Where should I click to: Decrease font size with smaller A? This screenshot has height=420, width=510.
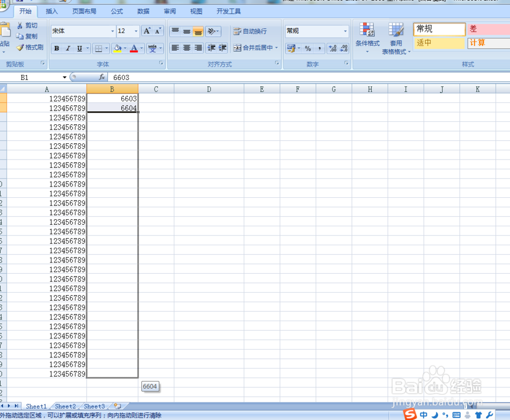tap(158, 31)
